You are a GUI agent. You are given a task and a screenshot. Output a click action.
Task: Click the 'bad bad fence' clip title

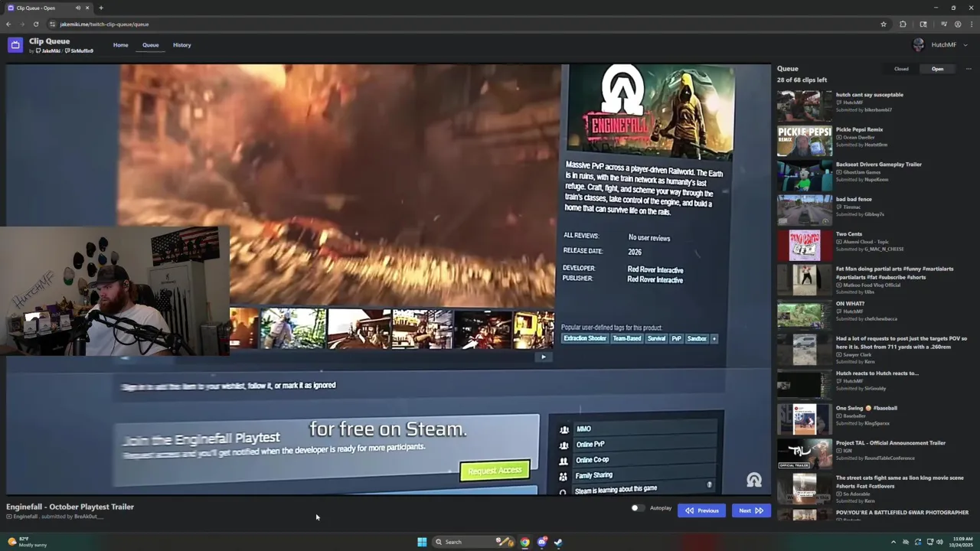pos(854,199)
